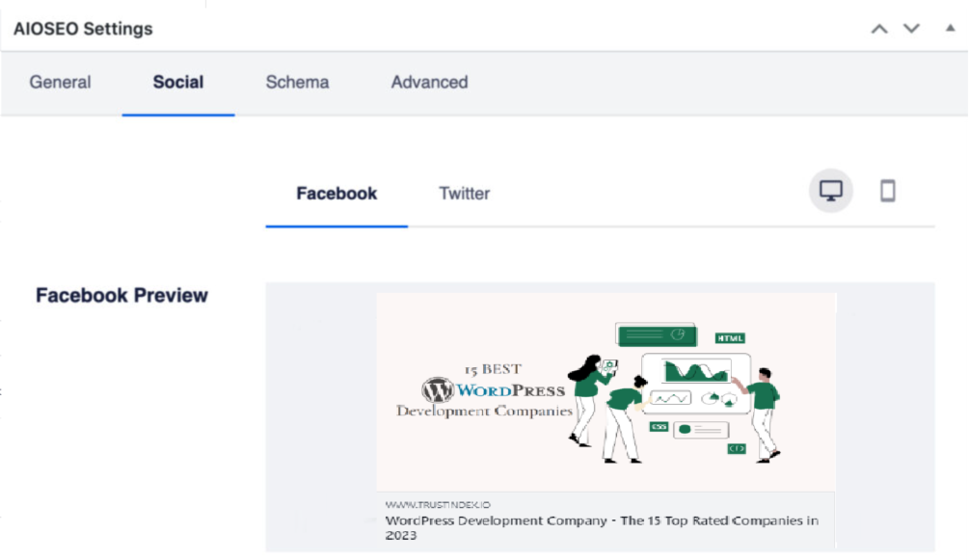Open the General settings tab
This screenshot has width=969, height=560.
coord(60,83)
